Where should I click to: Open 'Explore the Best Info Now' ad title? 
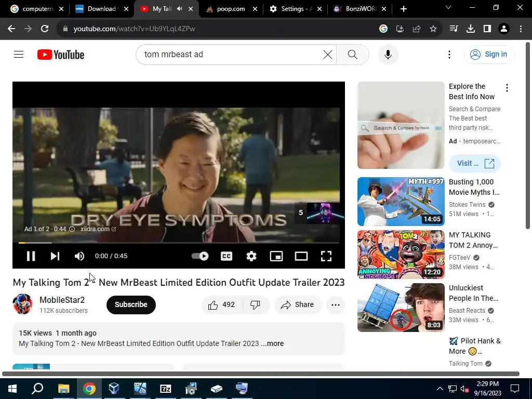(x=472, y=91)
